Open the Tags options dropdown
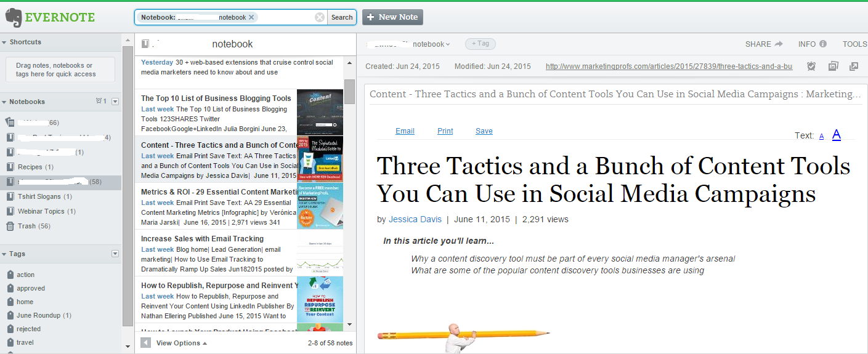The height and width of the screenshot is (354, 868). 115,254
